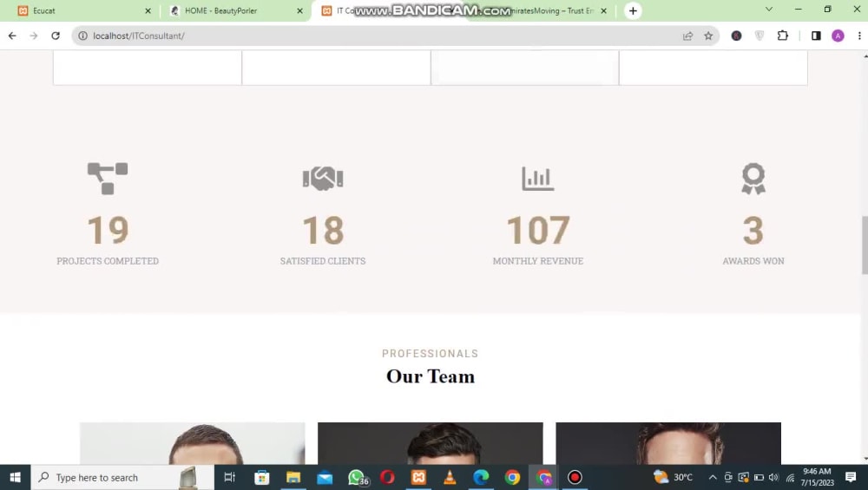Click the Our Team heading
Viewport: 868px width, 490px height.
pos(431,376)
